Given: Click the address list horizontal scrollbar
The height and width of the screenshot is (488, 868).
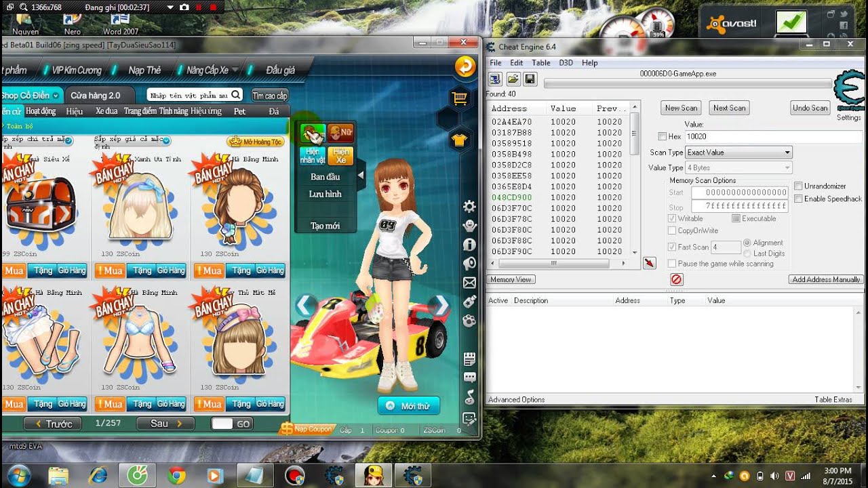Looking at the screenshot, I should (x=559, y=263).
